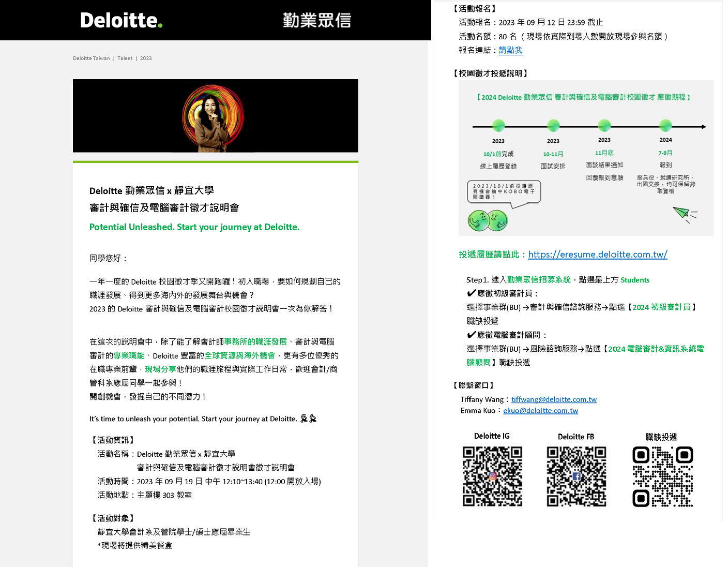Click the 活動時間 2023 年 09 月 19 日 line
The image size is (728, 567).
coord(209,481)
